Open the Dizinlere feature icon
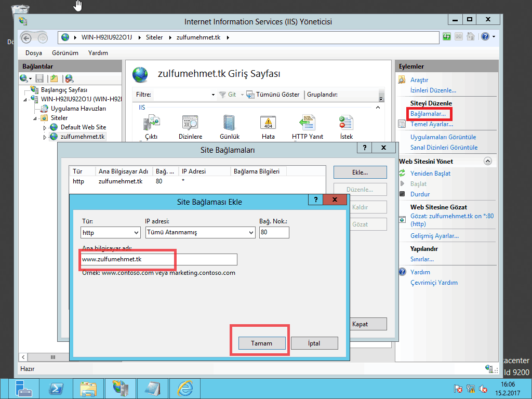Viewport: 532px width, 399px height. point(190,128)
